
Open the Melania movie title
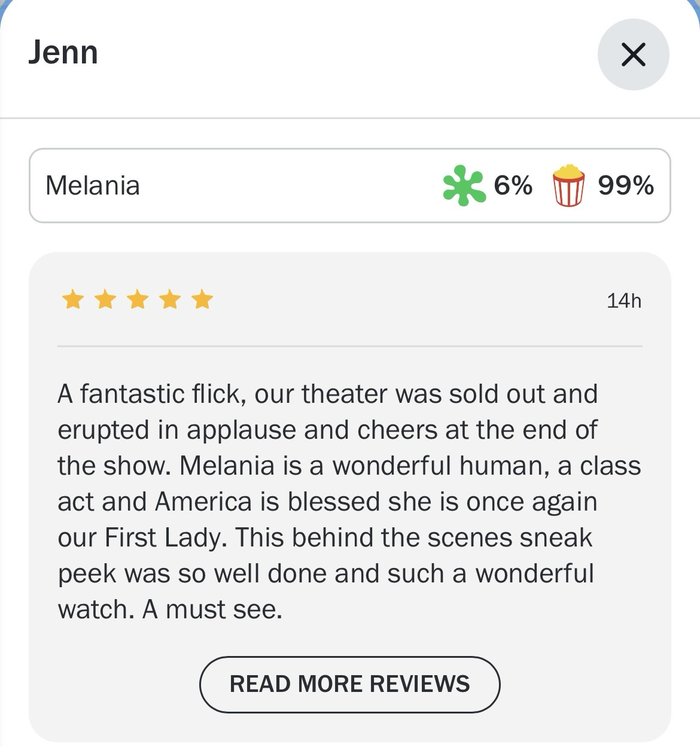tap(93, 186)
